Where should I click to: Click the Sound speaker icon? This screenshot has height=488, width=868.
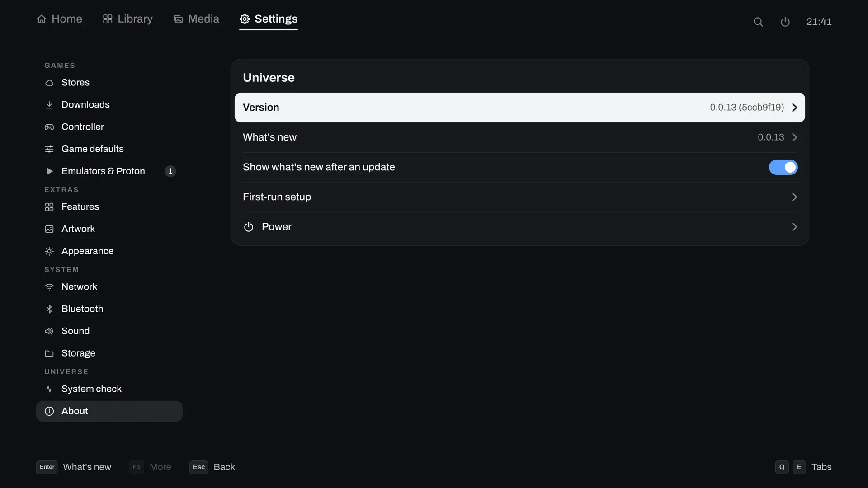tap(49, 331)
